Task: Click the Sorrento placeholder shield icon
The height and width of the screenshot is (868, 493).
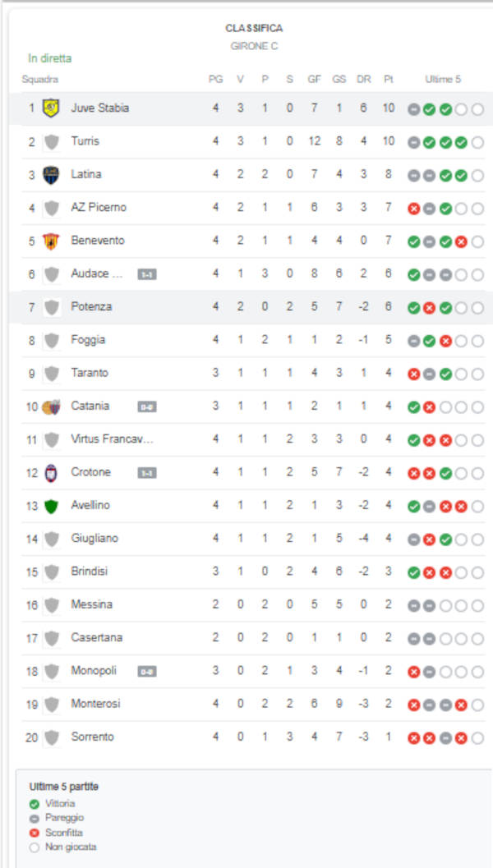Action: tap(52, 737)
